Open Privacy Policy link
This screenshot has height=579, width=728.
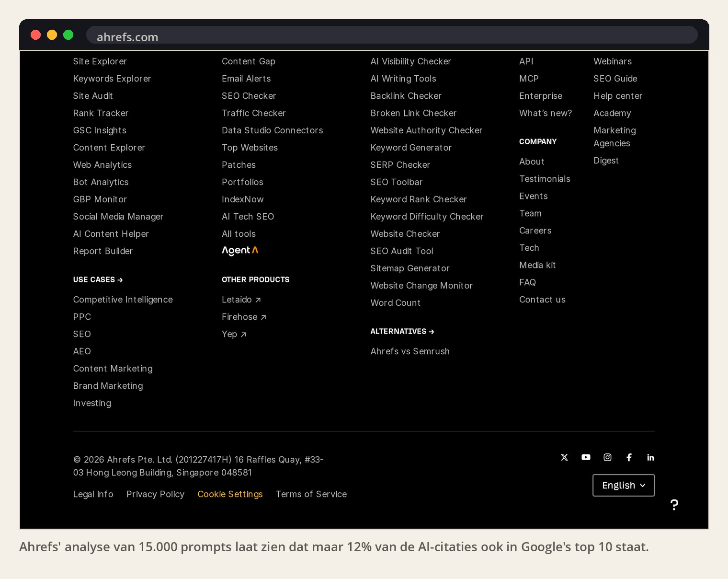(x=156, y=494)
